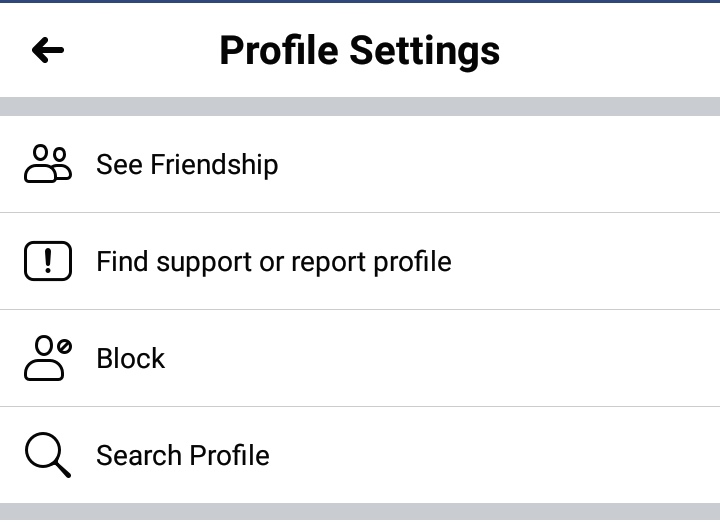Open Search Profile option
The width and height of the screenshot is (720, 530).
coord(360,455)
